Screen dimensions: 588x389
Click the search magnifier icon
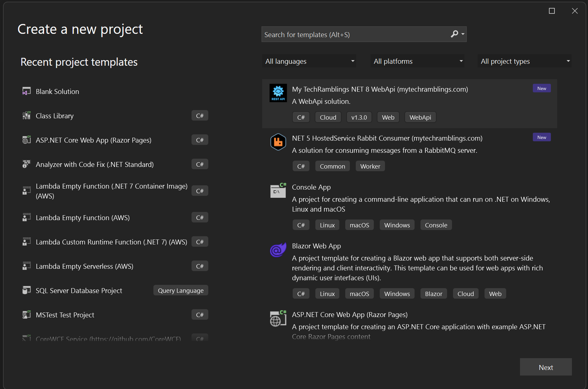click(454, 34)
